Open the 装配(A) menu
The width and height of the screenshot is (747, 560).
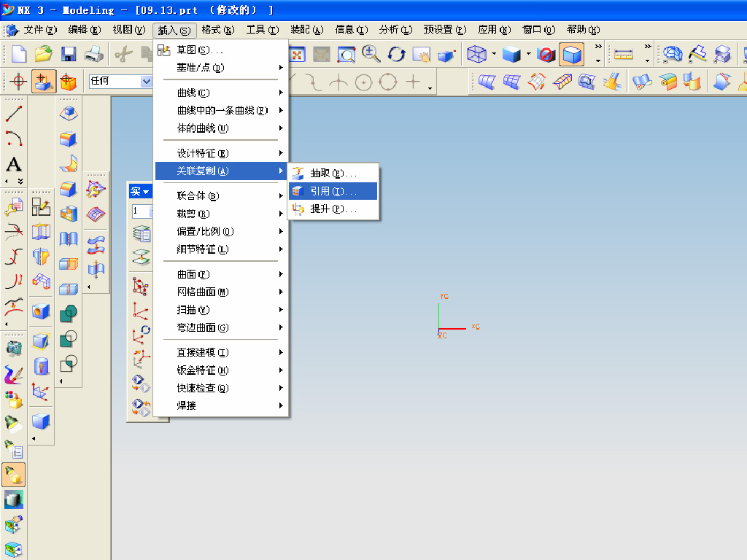point(307,29)
